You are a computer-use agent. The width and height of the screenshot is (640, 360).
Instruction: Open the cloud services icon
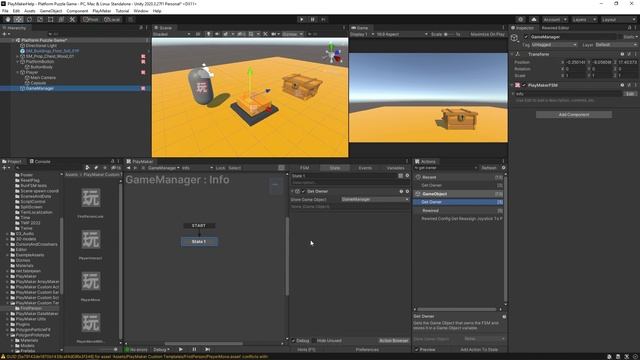533,19
